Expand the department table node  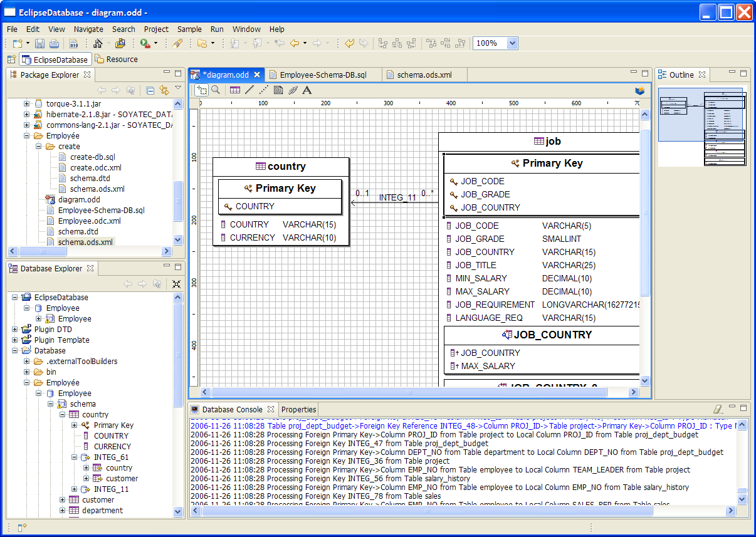click(62, 510)
